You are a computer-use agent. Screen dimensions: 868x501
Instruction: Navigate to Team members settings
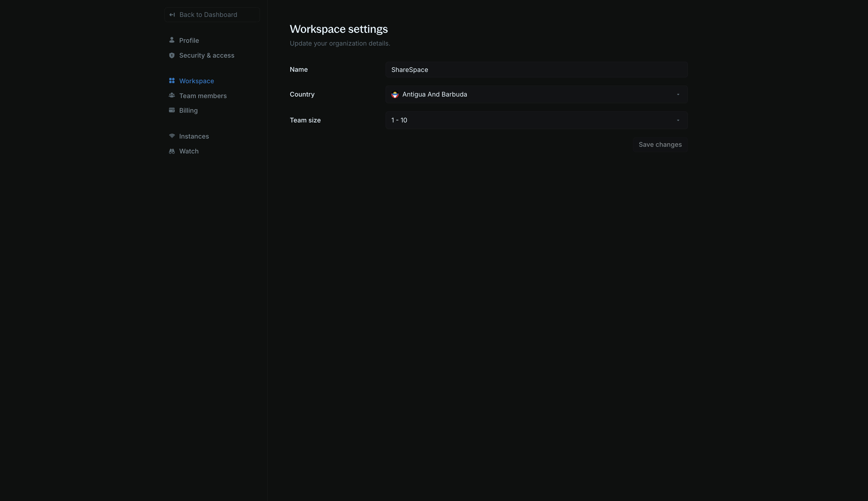tap(203, 95)
